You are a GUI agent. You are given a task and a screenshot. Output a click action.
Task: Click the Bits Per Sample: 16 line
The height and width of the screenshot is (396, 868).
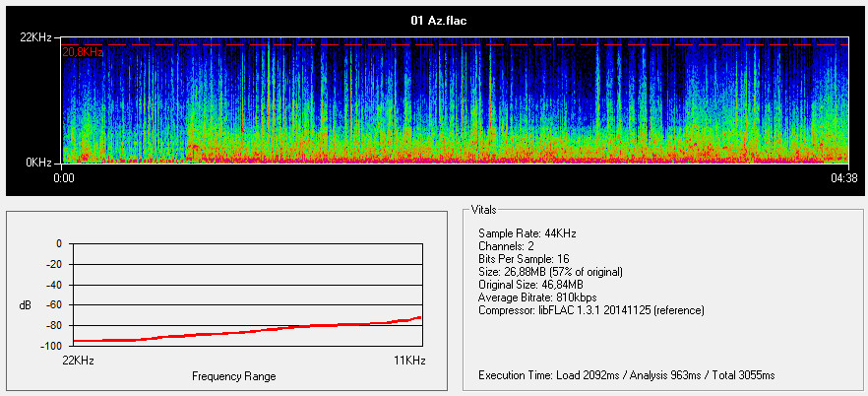point(526,258)
